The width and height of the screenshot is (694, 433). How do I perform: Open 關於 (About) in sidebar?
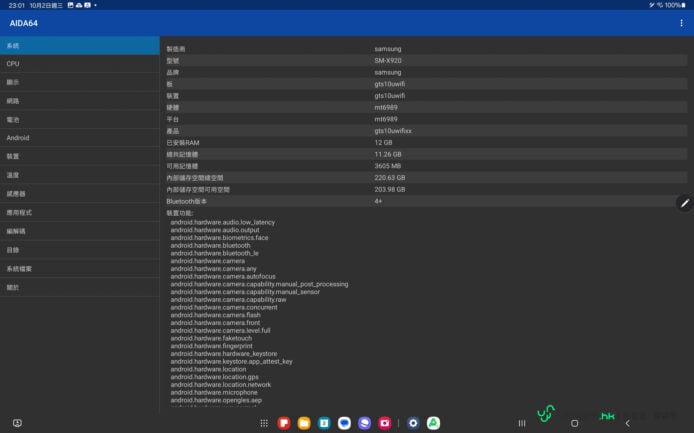point(80,287)
